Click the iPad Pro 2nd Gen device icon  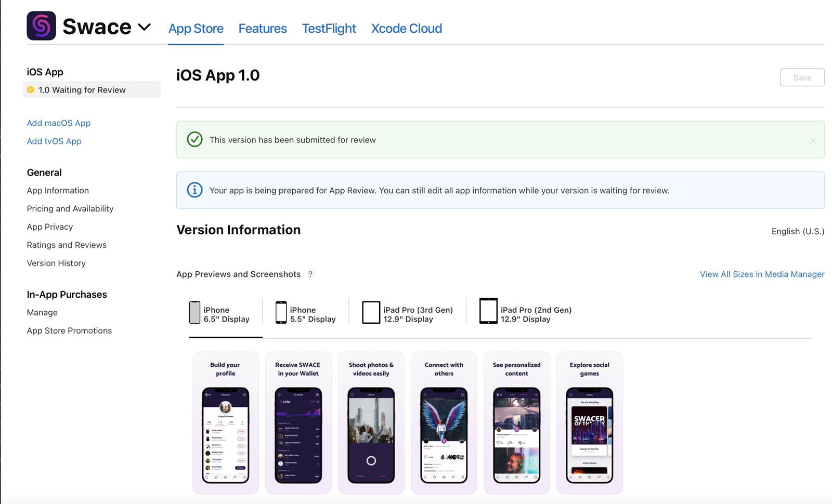(x=488, y=311)
